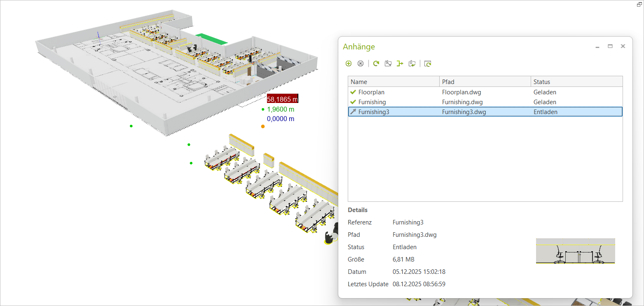Screen dimensions: 644x306
Task: Click the red distance value 58,1865 m
Action: [283, 99]
